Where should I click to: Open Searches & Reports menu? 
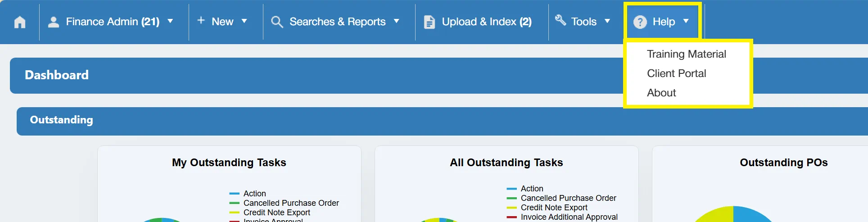(338, 22)
